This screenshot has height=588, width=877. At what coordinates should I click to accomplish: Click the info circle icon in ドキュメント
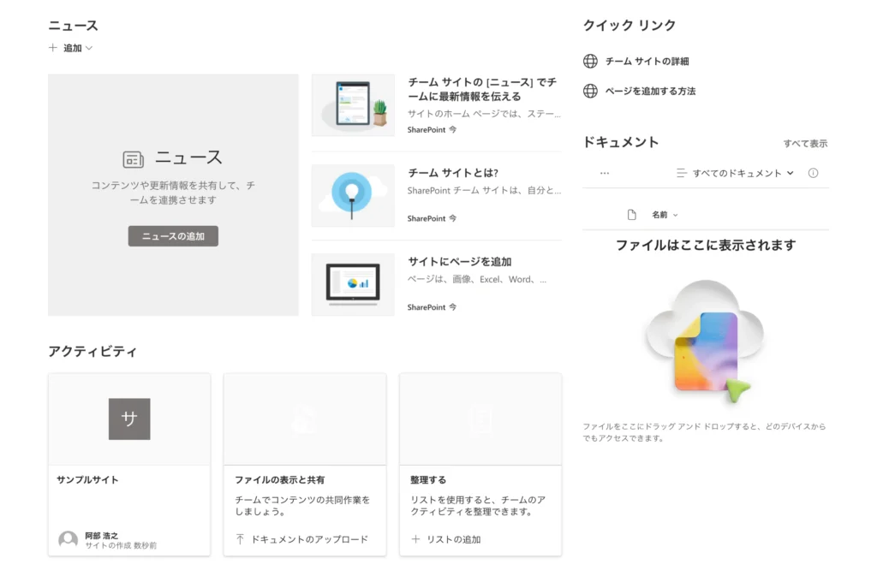(813, 173)
